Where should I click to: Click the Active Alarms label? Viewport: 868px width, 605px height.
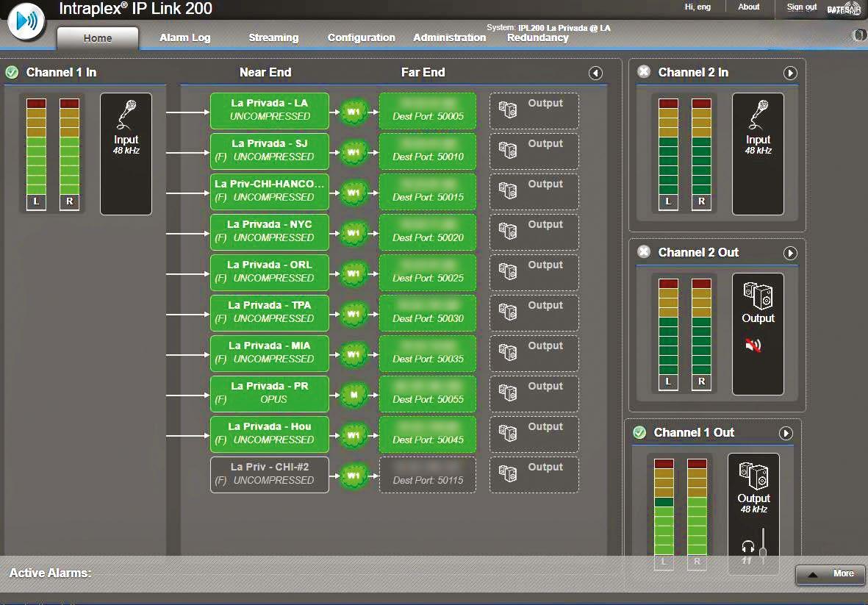coord(51,573)
